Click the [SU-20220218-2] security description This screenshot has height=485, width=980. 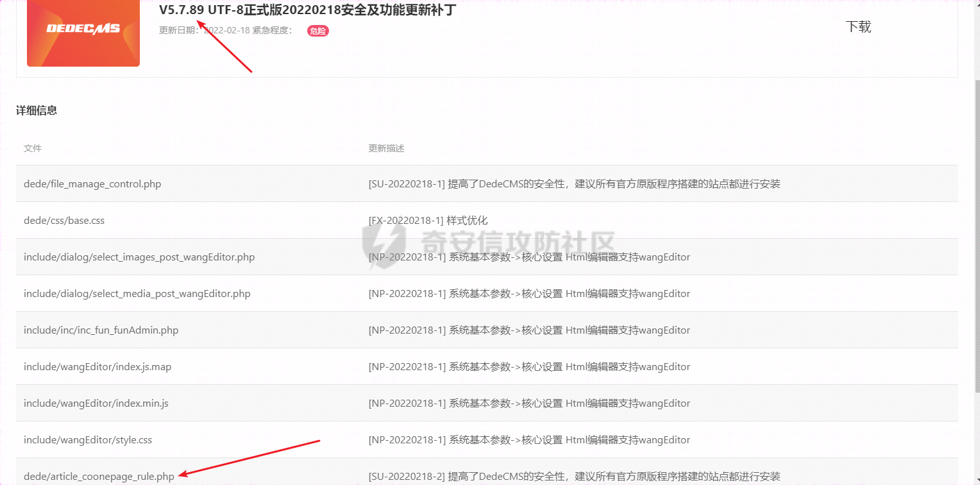[574, 477]
